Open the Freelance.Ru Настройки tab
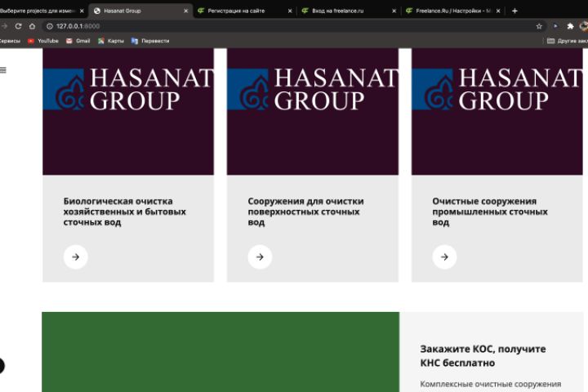The image size is (588, 392). 453,11
